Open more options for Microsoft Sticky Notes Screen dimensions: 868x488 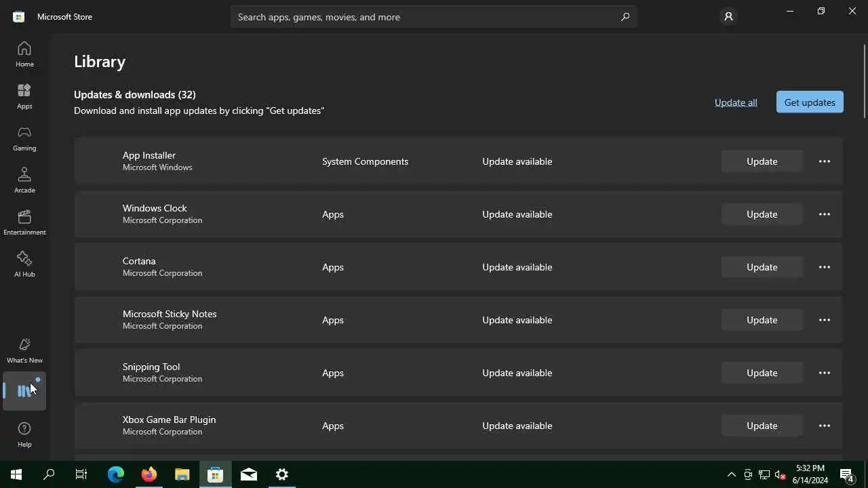pyautogui.click(x=825, y=320)
